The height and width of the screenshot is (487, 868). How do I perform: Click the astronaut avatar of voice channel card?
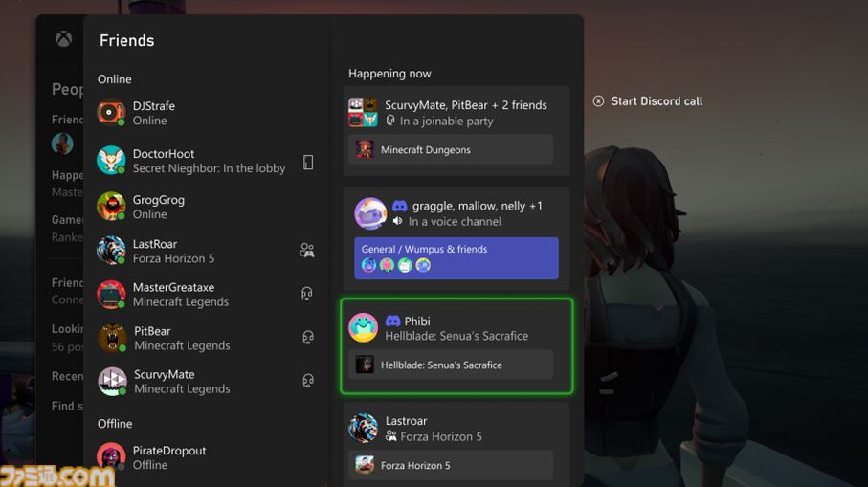tap(370, 213)
